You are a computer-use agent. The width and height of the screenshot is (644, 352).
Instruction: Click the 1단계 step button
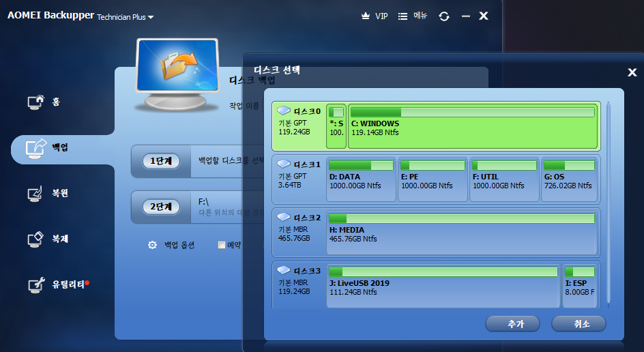[x=161, y=161]
